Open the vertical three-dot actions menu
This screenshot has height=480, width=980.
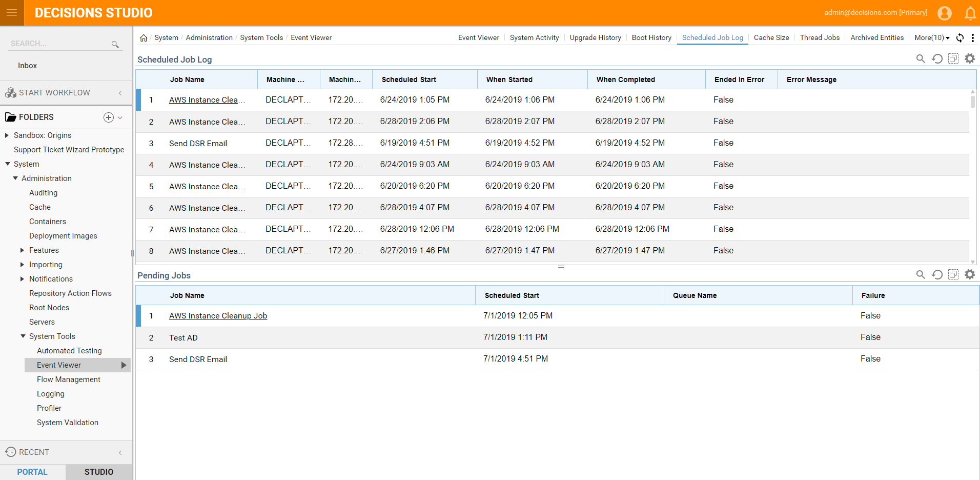click(973, 37)
